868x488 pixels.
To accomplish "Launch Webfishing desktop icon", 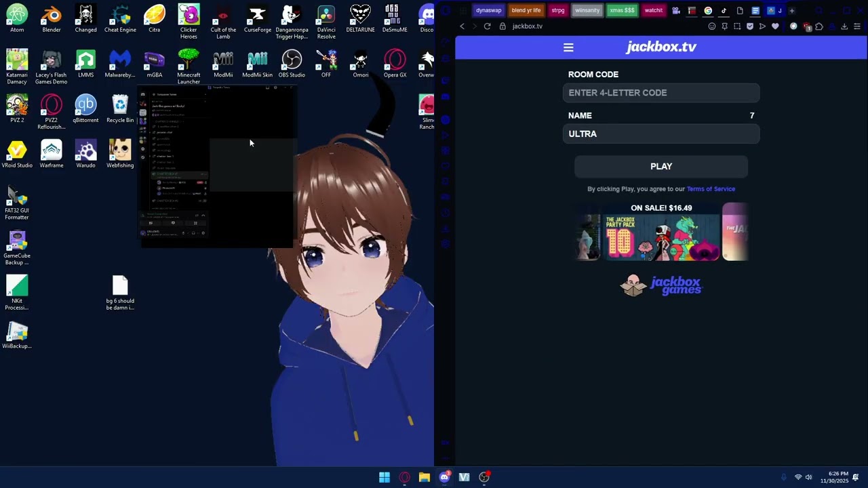I will (x=120, y=155).
